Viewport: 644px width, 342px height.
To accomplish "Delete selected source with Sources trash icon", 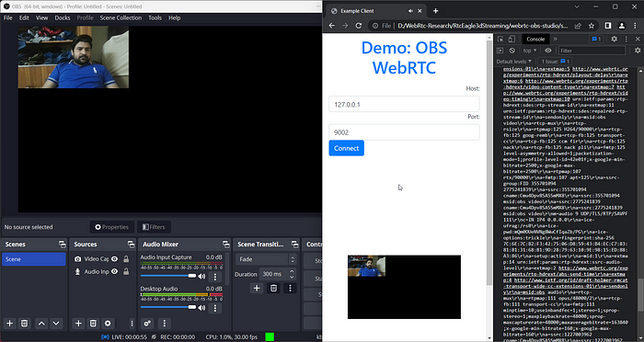I will [93, 324].
